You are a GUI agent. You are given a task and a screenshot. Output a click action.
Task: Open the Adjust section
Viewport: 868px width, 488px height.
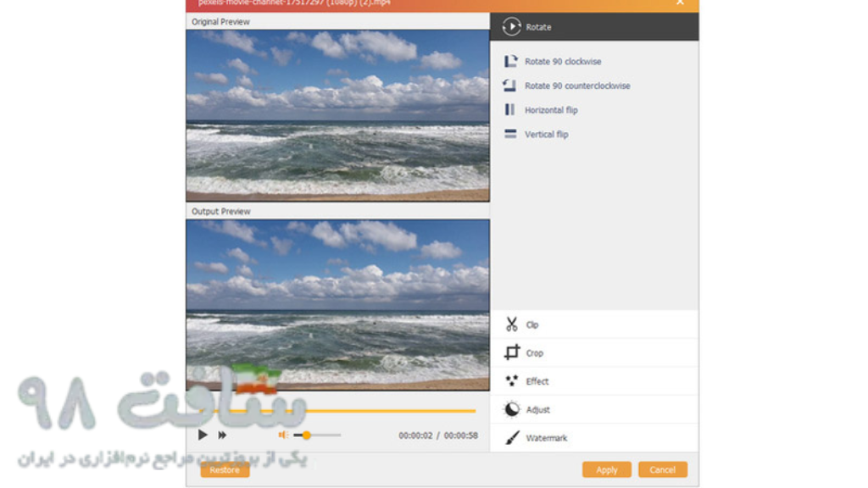[594, 409]
